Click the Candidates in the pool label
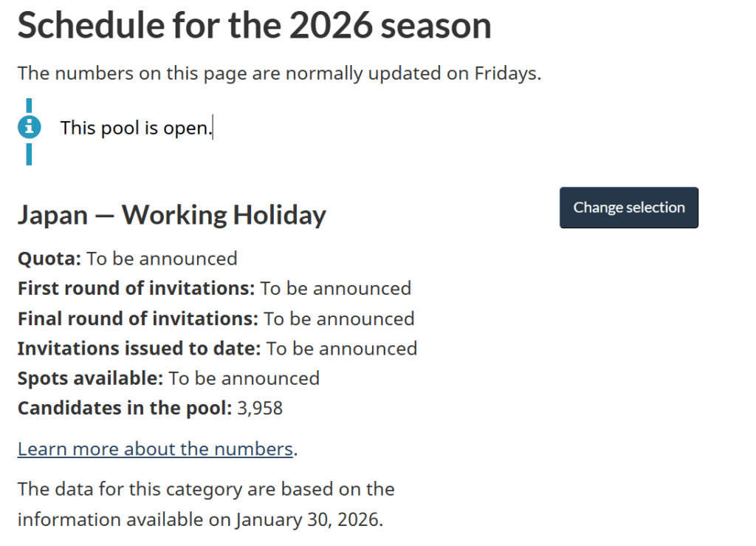756x546 pixels. click(124, 408)
